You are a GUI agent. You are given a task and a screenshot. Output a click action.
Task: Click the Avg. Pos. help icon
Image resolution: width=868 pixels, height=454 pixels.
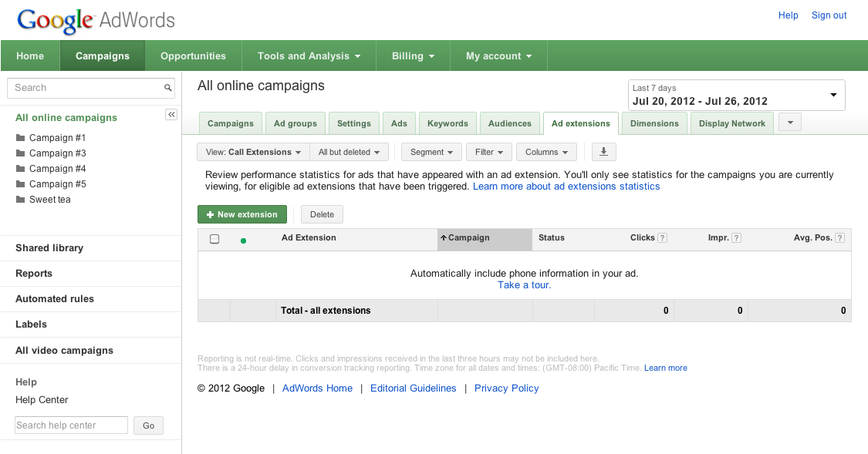point(839,238)
